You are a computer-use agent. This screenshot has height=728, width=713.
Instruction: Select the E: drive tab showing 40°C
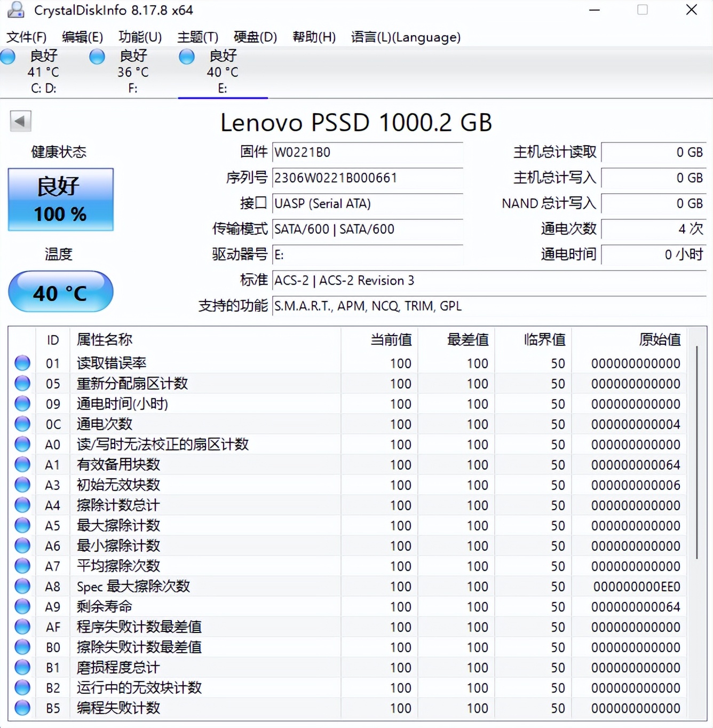[223, 72]
